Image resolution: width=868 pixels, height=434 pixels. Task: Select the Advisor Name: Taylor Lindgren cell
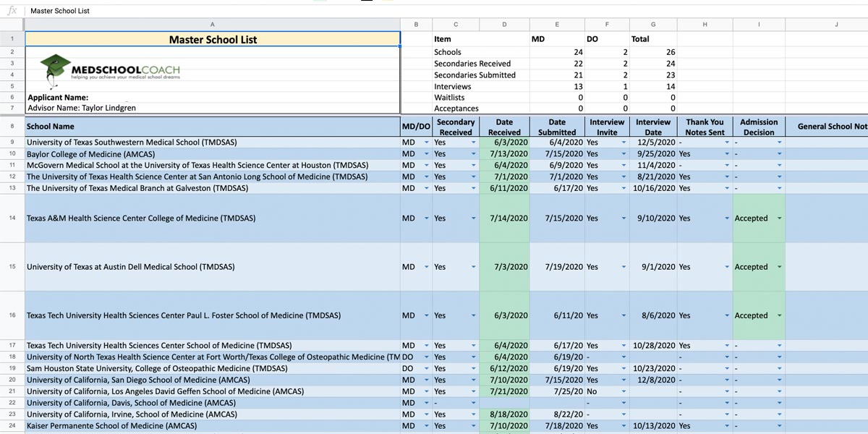213,109
